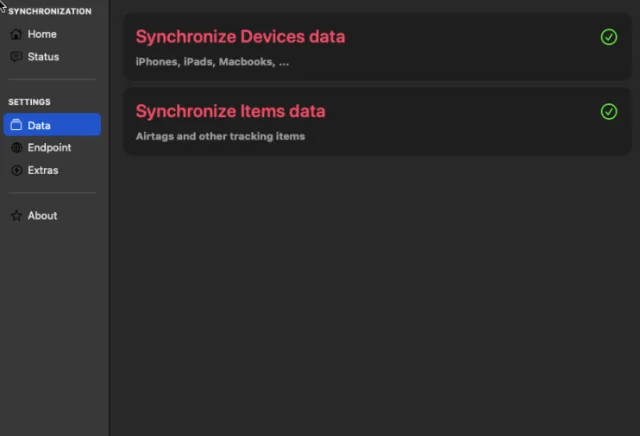Click the "iPhones, iPads, Macbooks, ..." subtitle

pyautogui.click(x=212, y=62)
